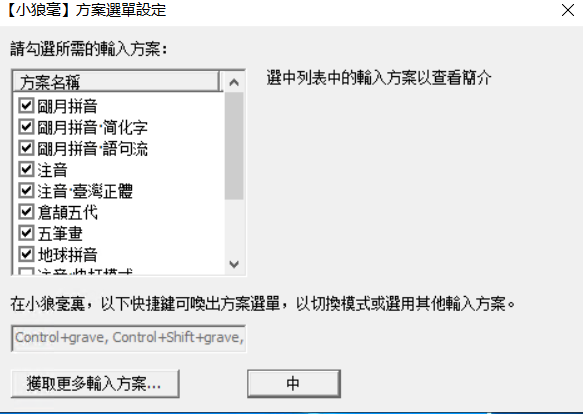The image size is (583, 414).
Task: Toggle the 注音·臺灣正體 checkbox
Action: pos(26,191)
